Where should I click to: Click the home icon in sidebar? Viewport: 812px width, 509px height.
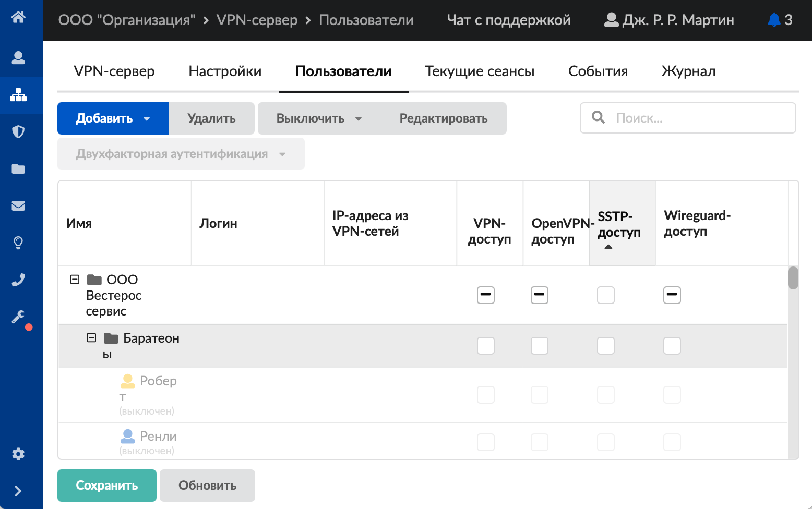[x=18, y=17]
